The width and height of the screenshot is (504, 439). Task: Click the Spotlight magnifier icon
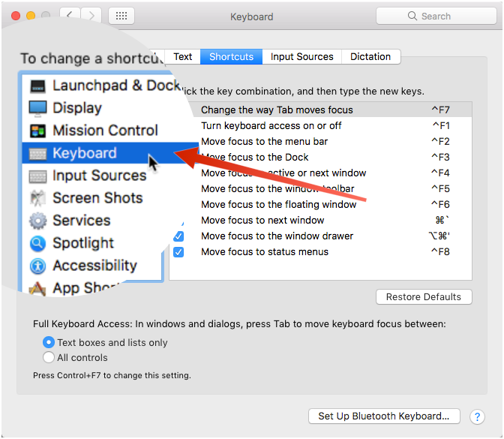point(37,244)
